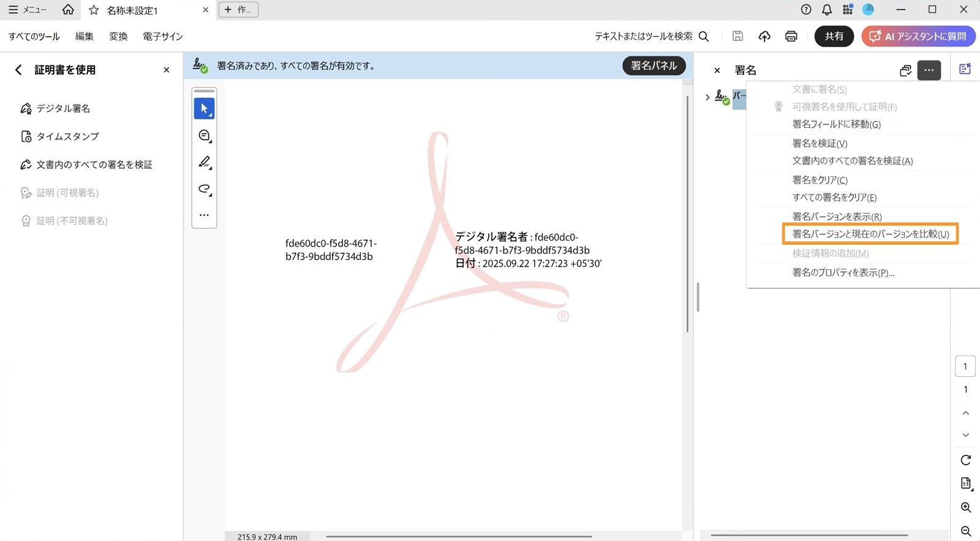
Task: Open the user profile avatar
Action: click(868, 10)
